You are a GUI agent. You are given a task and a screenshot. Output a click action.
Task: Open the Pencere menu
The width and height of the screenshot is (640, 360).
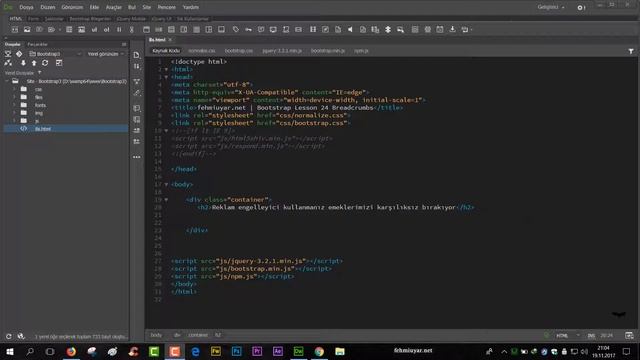click(x=167, y=7)
